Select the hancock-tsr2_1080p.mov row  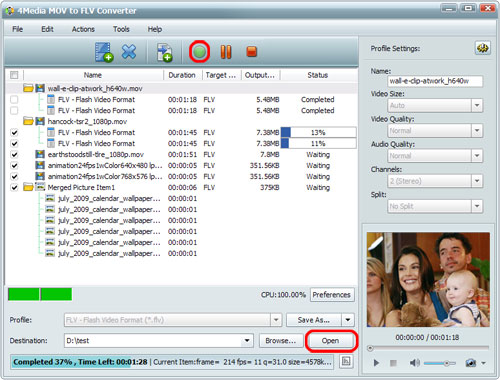click(182, 121)
